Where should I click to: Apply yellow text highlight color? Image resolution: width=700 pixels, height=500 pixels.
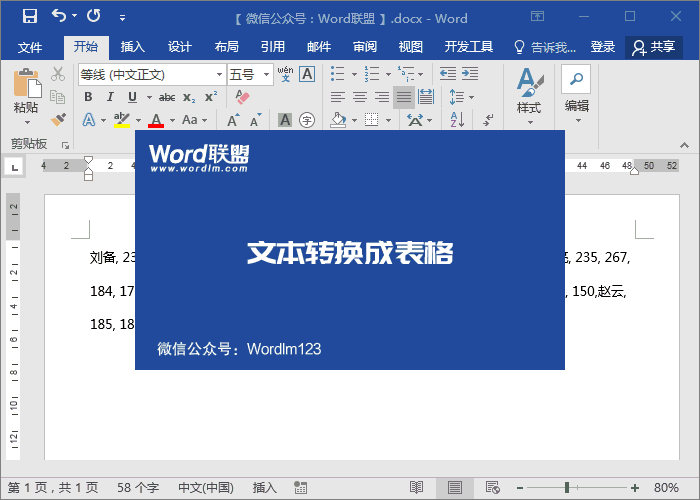(121, 120)
